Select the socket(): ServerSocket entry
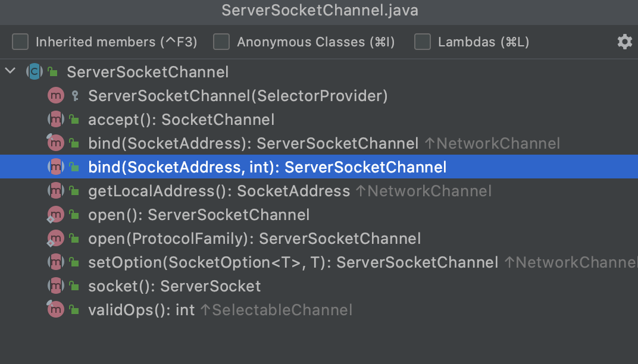 (173, 285)
